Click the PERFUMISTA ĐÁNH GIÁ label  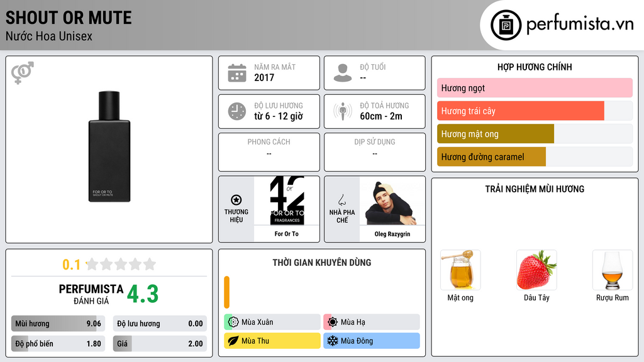pyautogui.click(x=91, y=294)
